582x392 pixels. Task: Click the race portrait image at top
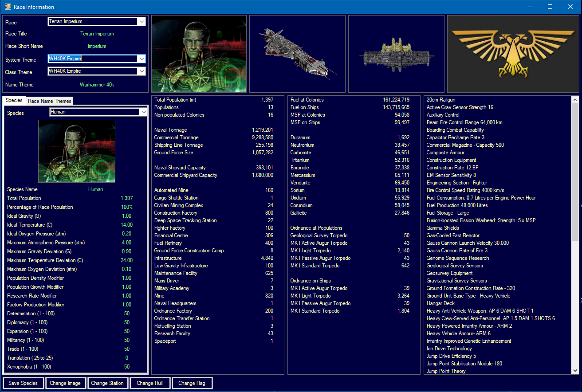pos(199,54)
